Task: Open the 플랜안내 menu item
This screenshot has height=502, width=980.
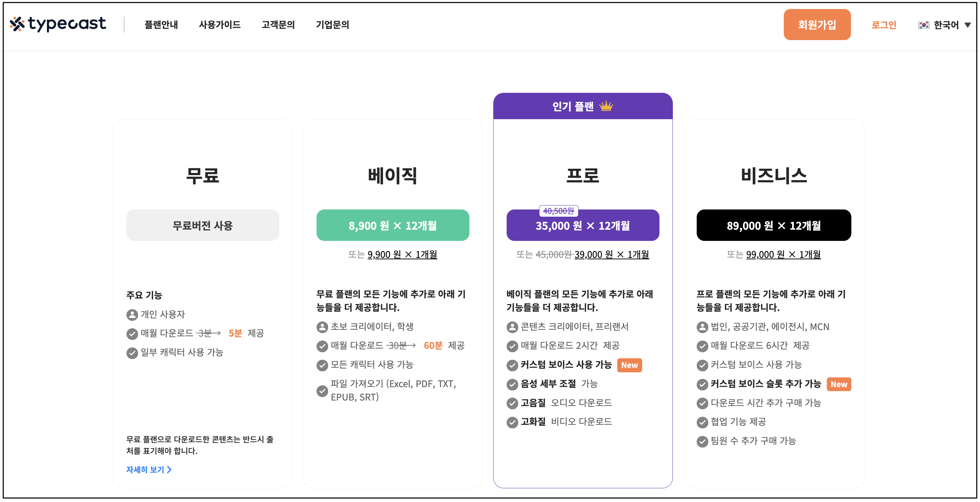Action: 161,25
